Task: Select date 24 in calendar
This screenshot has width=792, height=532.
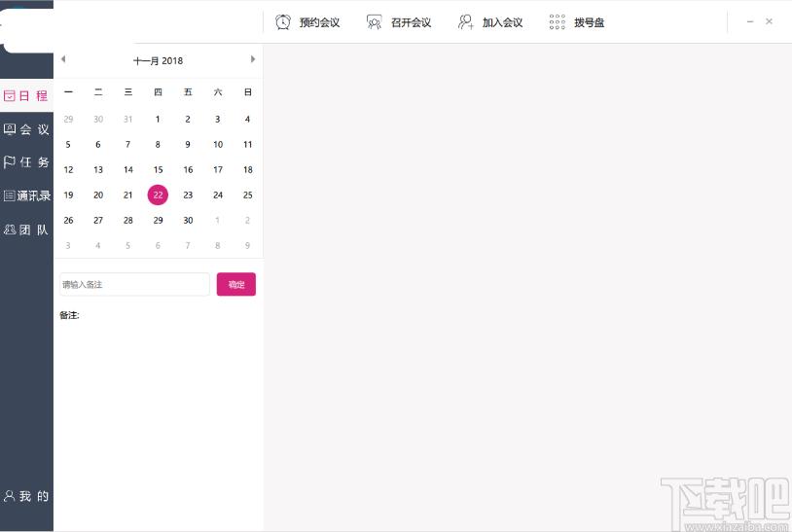Action: [218, 195]
